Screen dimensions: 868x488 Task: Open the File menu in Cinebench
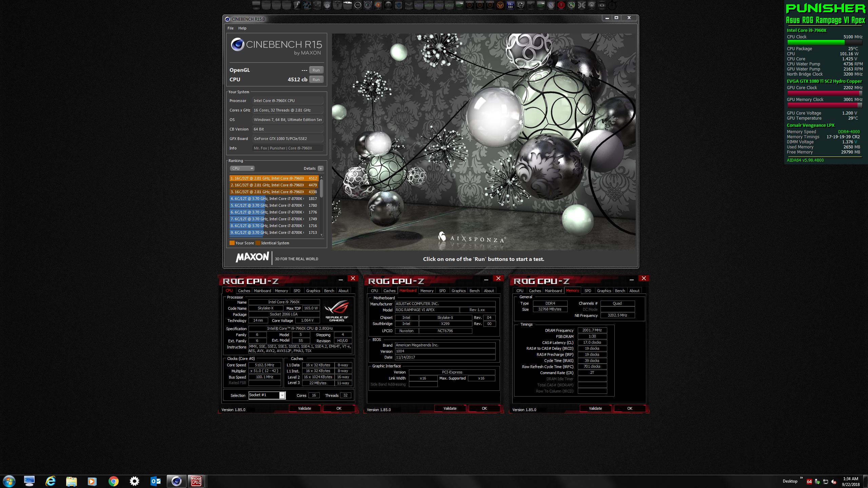click(x=231, y=28)
